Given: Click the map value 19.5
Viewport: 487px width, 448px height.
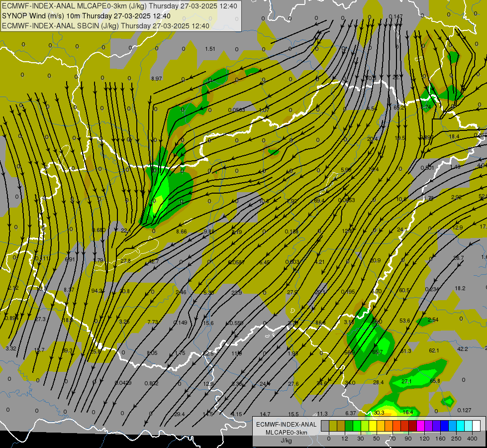Looking at the screenshot, I should [400, 138].
